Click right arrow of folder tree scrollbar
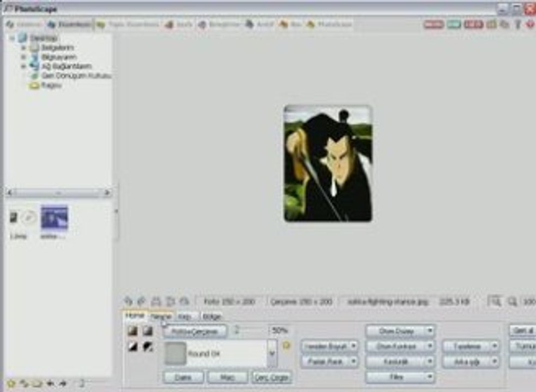Viewport: 536px width, 392px height. pos(107,193)
